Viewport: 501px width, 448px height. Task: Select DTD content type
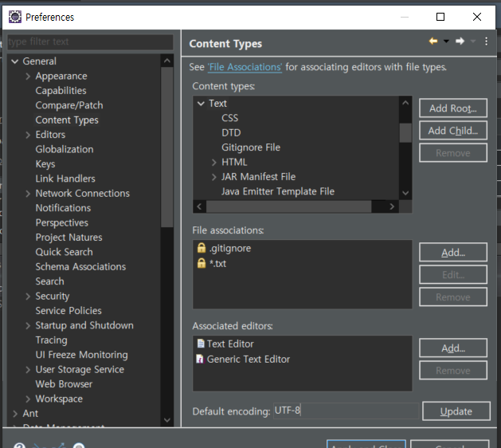tap(231, 132)
